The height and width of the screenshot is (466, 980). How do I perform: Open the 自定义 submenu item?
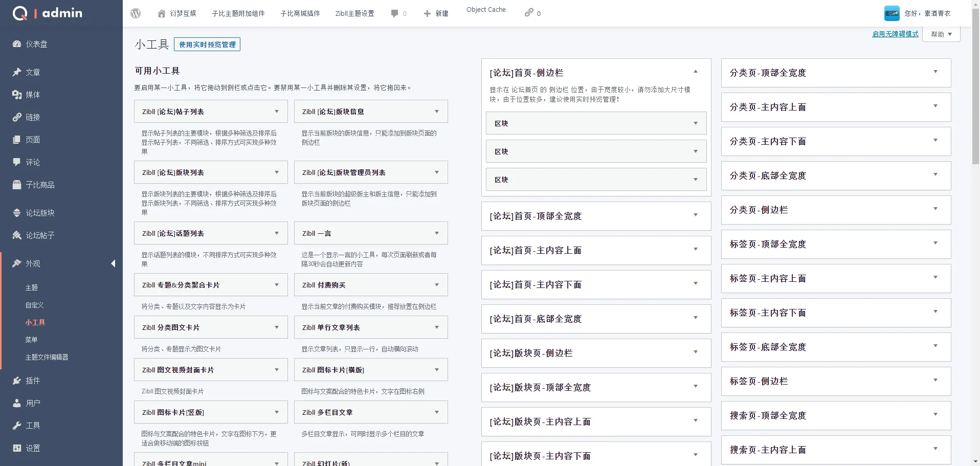[34, 305]
